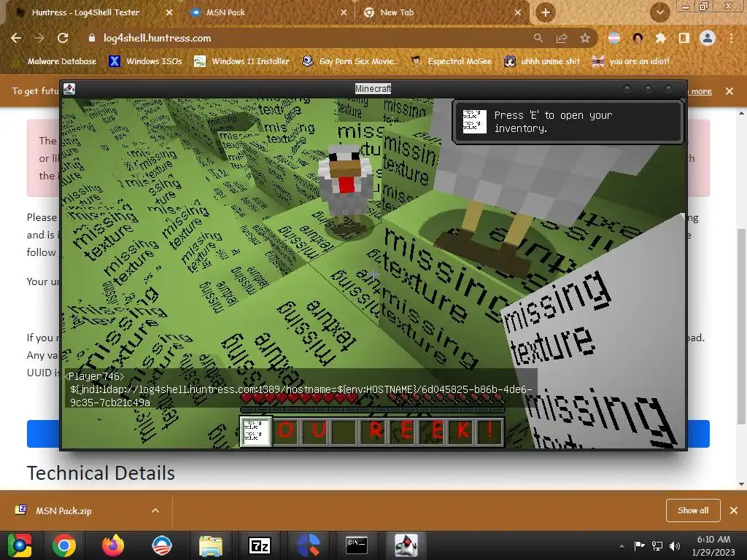
Task: Open Google Chrome from taskbar
Action: [64, 545]
